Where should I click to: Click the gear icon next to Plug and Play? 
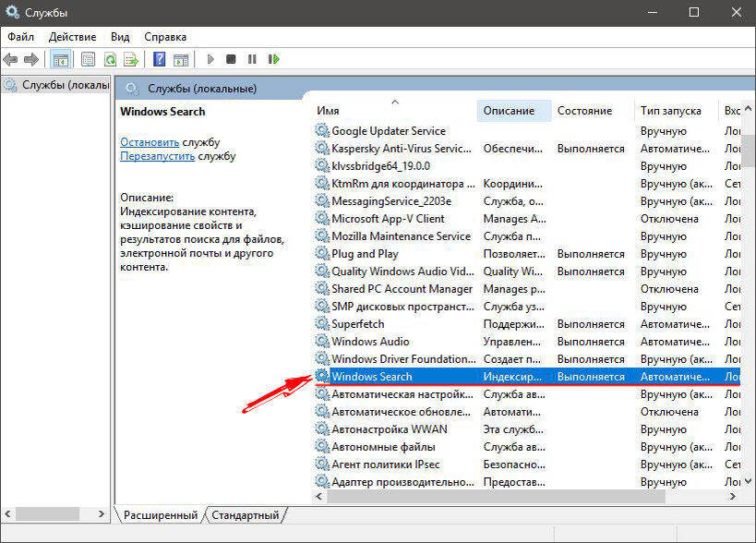click(x=321, y=253)
